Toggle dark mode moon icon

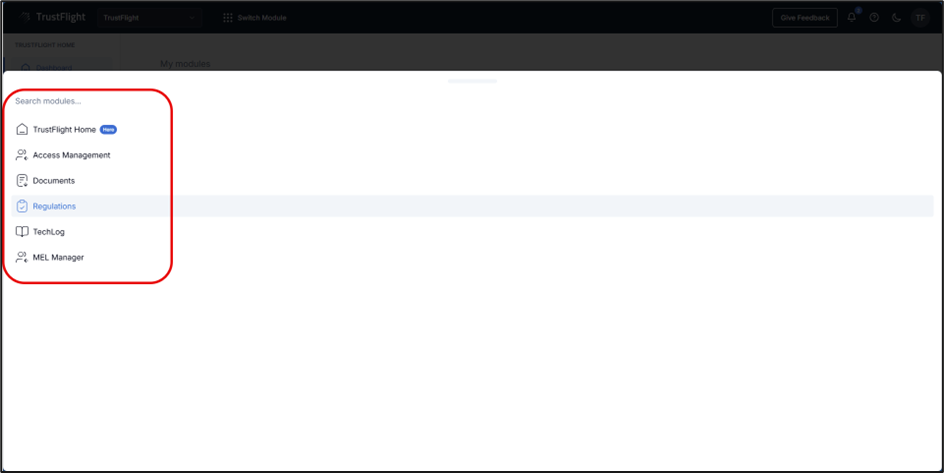coord(896,17)
